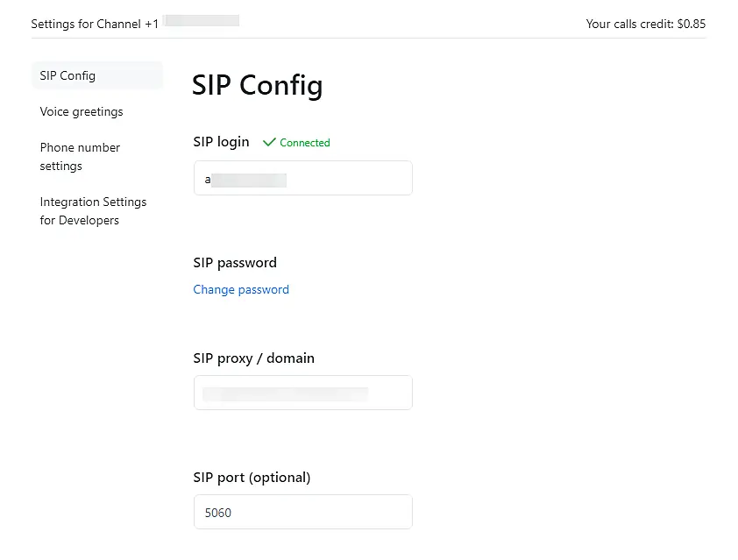Image resolution: width=738 pixels, height=560 pixels.
Task: Click the SIP login field label
Action: (x=221, y=141)
